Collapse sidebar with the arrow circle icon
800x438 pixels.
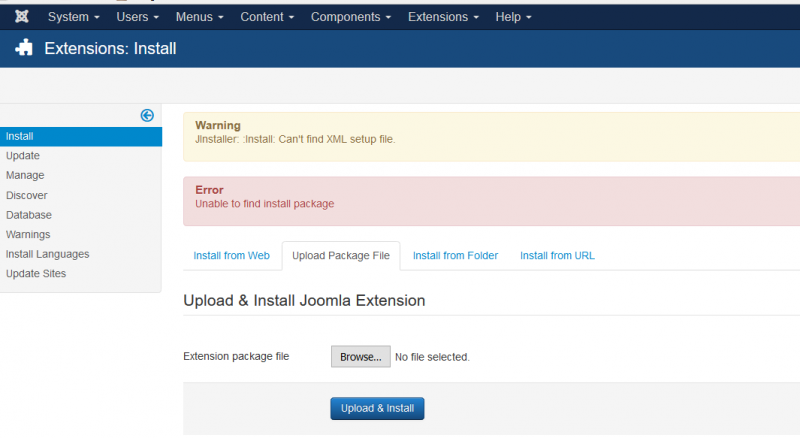(x=147, y=115)
